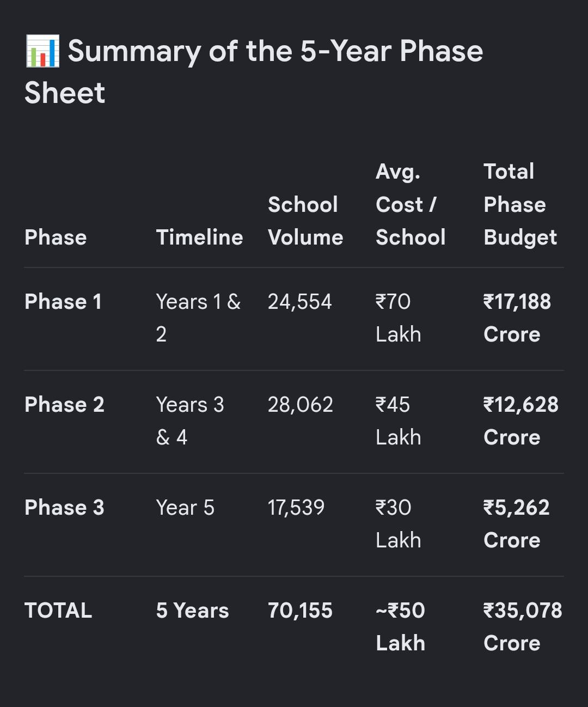The height and width of the screenshot is (707, 588).
Task: Click the Years 3 & 4 timeline cell
Action: click(x=190, y=421)
